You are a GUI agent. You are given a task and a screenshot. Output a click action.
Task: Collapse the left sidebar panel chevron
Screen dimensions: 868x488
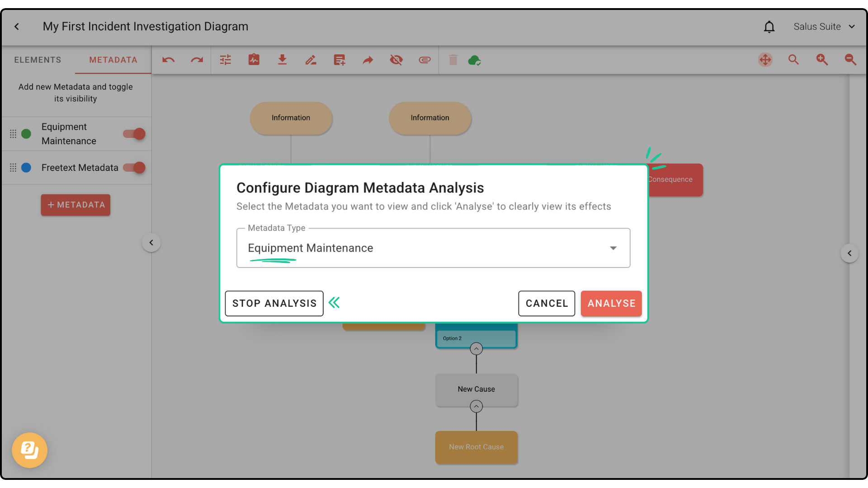tap(151, 243)
